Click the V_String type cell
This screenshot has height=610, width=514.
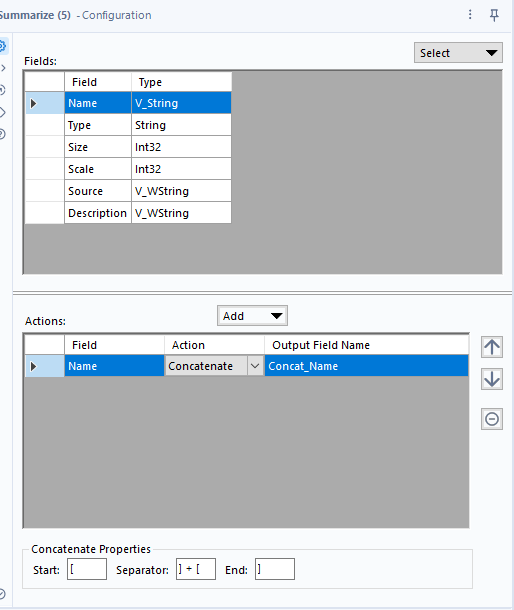181,103
